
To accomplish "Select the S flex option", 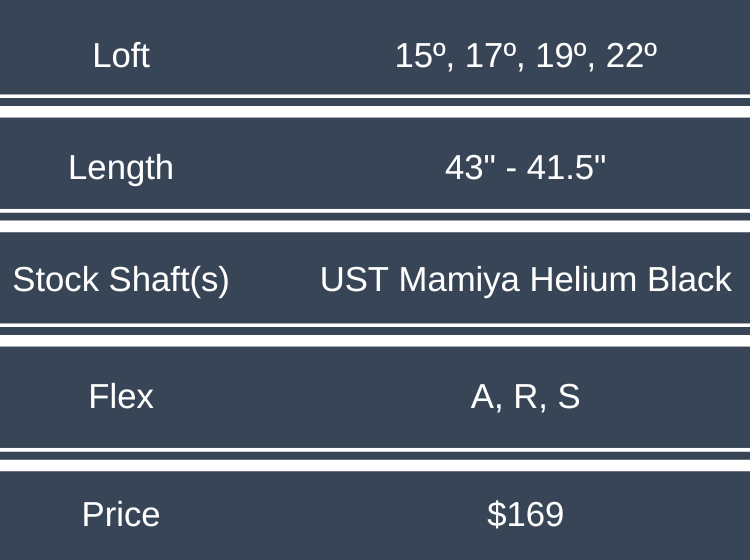I will click(568, 397).
